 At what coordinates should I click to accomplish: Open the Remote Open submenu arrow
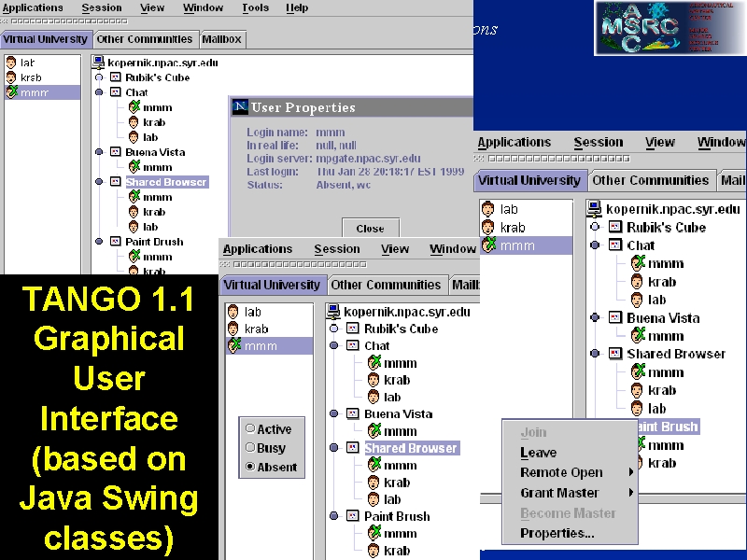coord(631,472)
